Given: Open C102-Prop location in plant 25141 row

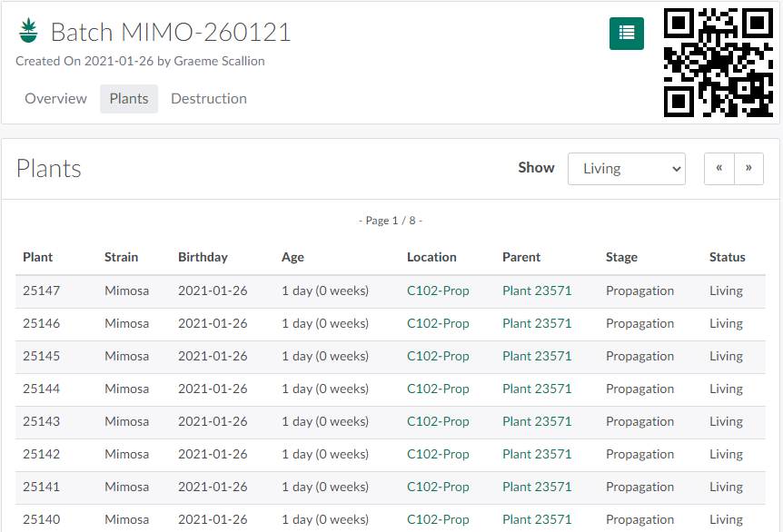Looking at the screenshot, I should point(438,488).
